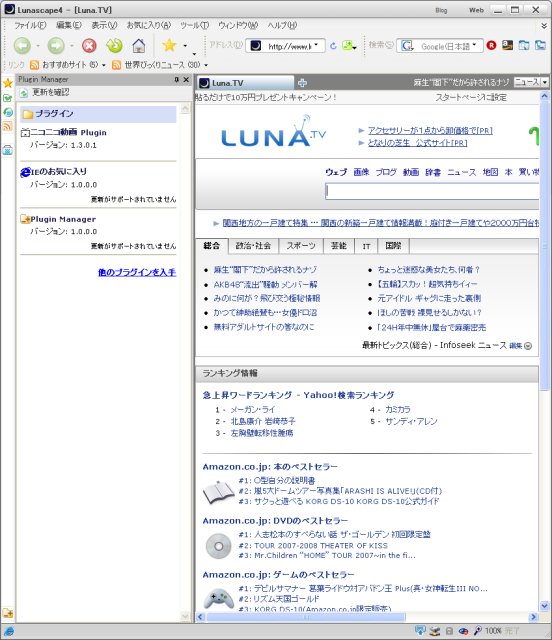Click the Amazon search icon in toolbar
This screenshot has width=552, height=640.
pos(507,45)
